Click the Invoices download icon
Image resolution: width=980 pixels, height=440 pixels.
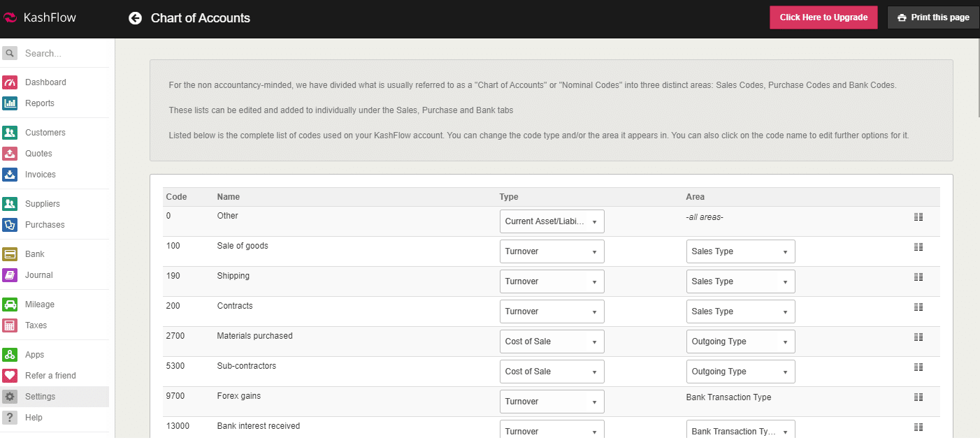tap(10, 175)
